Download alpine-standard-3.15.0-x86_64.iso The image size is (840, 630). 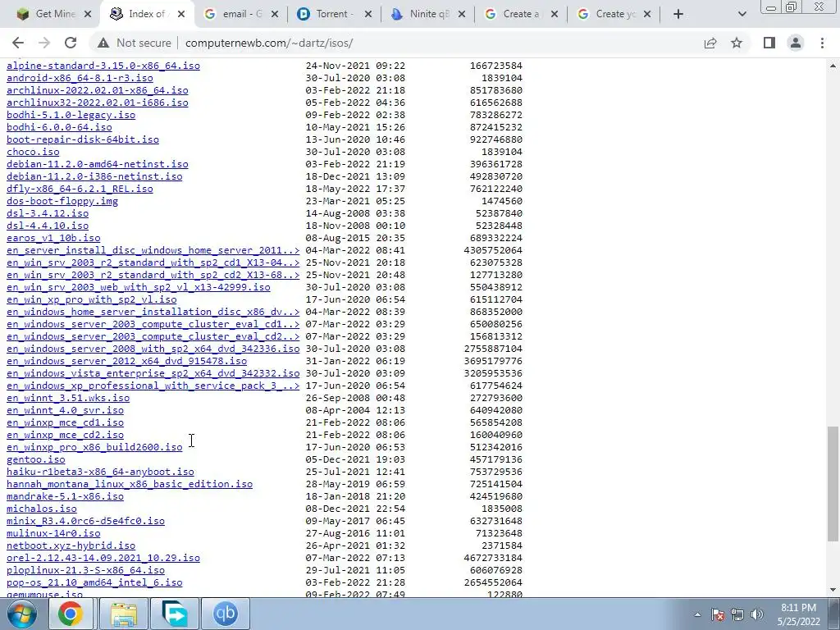point(103,66)
